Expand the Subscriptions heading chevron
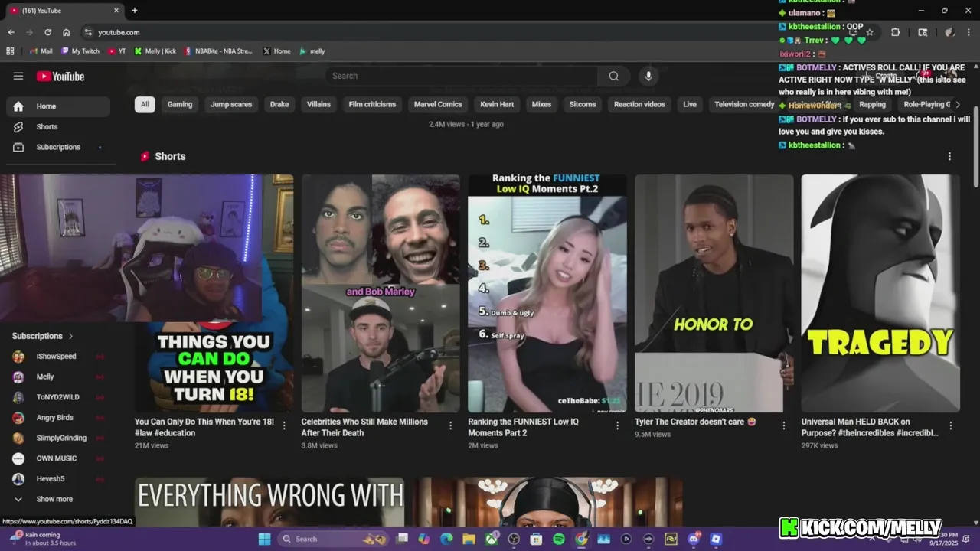 click(x=71, y=336)
